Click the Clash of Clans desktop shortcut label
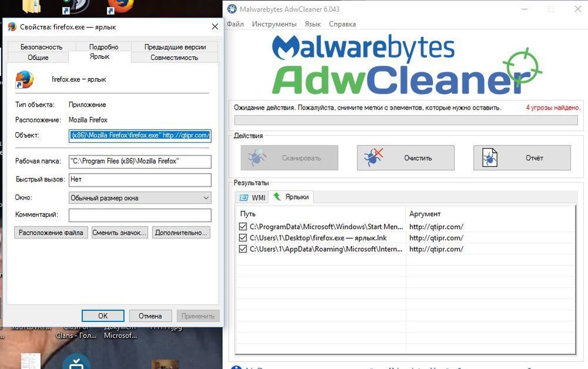This screenshot has height=369, width=588. click(x=76, y=332)
